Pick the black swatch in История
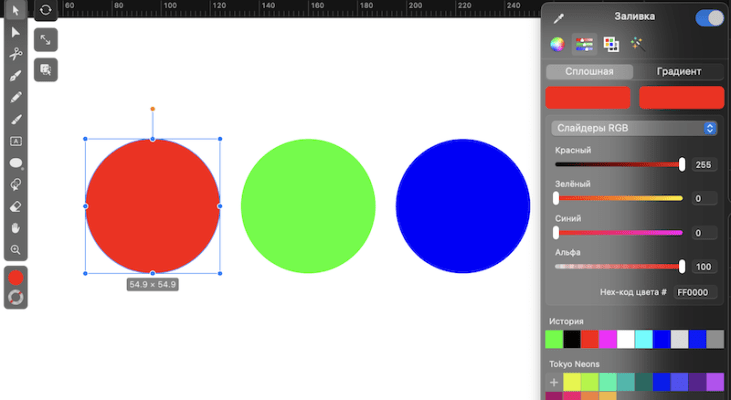 click(x=572, y=339)
